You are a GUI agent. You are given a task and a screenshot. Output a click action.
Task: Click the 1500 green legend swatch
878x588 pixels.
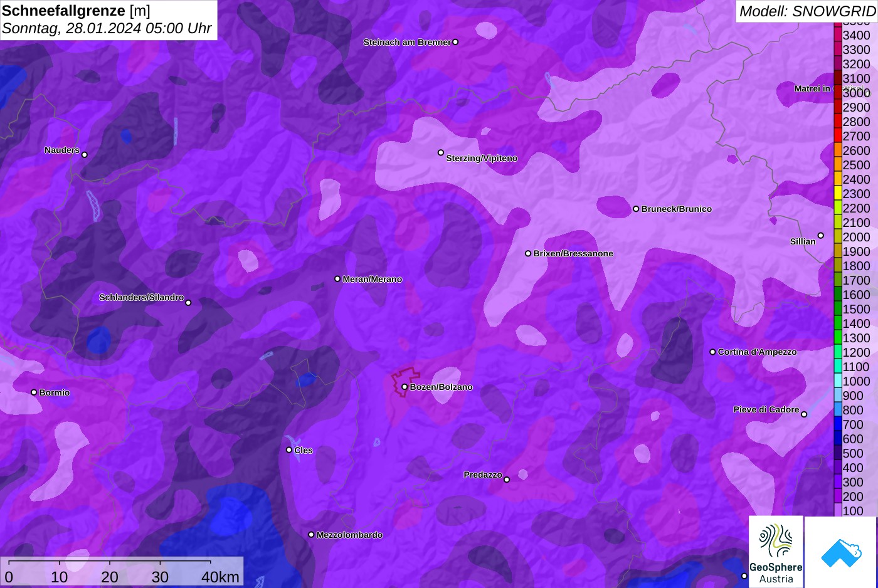[837, 308]
